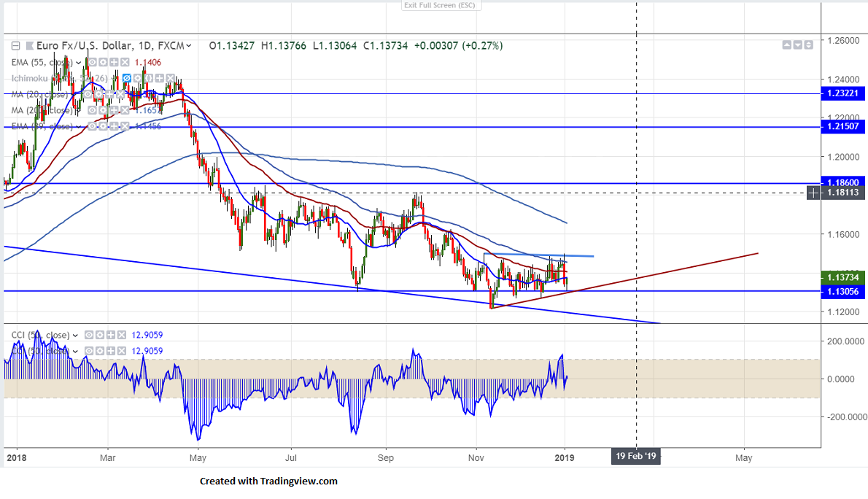868x499 pixels.
Task: Expand the EMA (89, close) dropdown arrow
Action: (x=79, y=126)
